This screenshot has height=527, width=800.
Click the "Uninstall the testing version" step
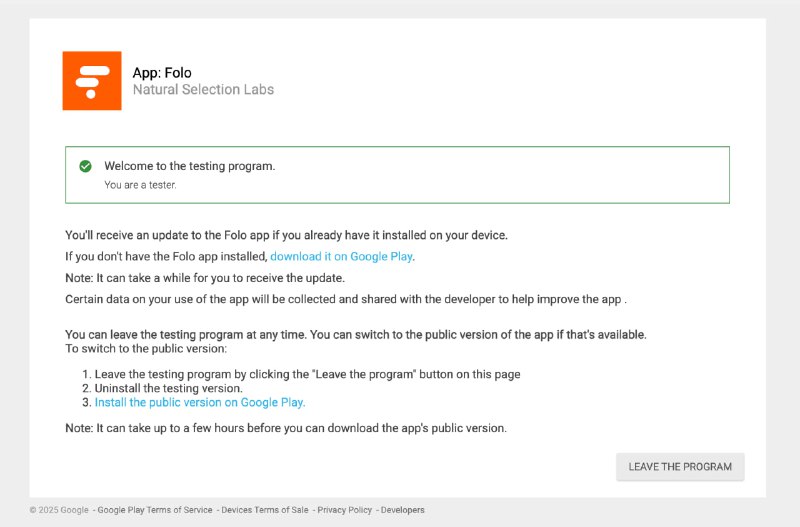click(168, 388)
